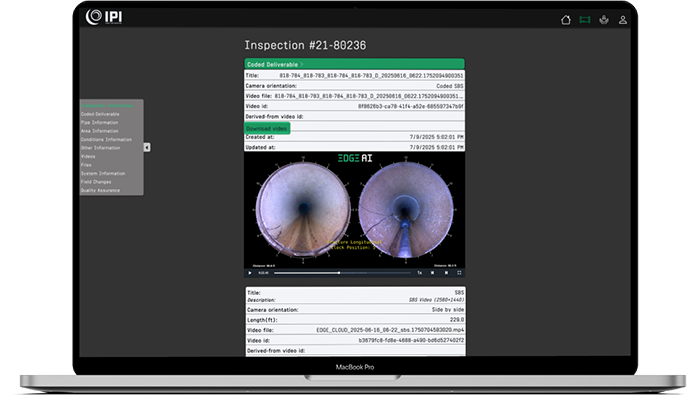
Task: Open System Information in side menu
Action: coord(102,173)
